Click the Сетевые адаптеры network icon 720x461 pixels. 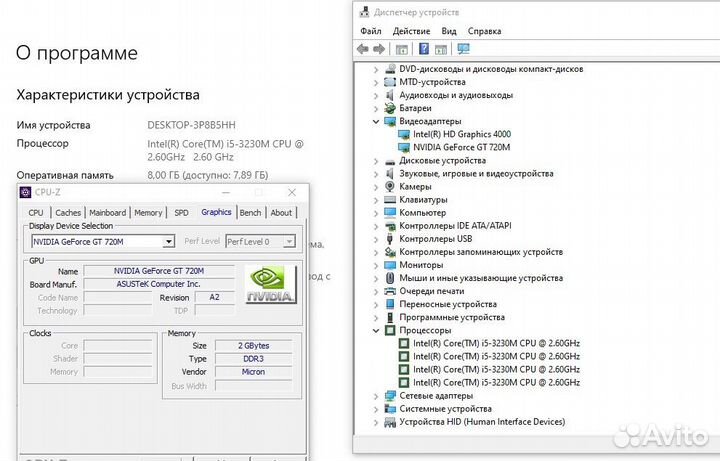[390, 396]
